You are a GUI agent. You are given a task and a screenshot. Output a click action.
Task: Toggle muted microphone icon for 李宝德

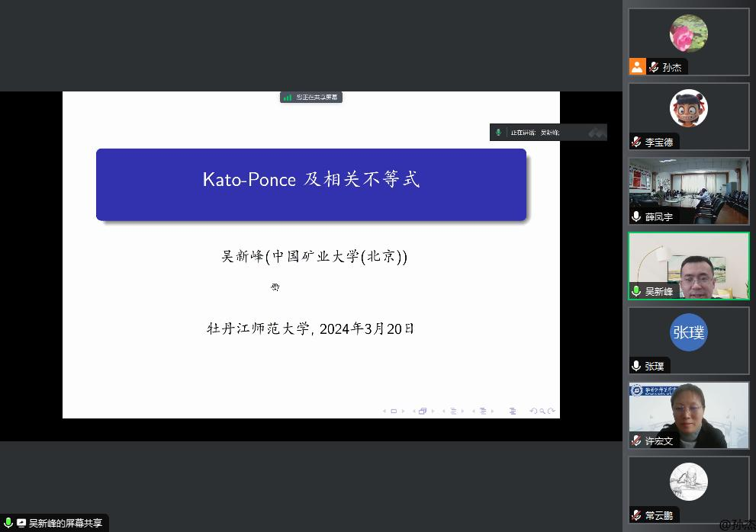click(636, 143)
